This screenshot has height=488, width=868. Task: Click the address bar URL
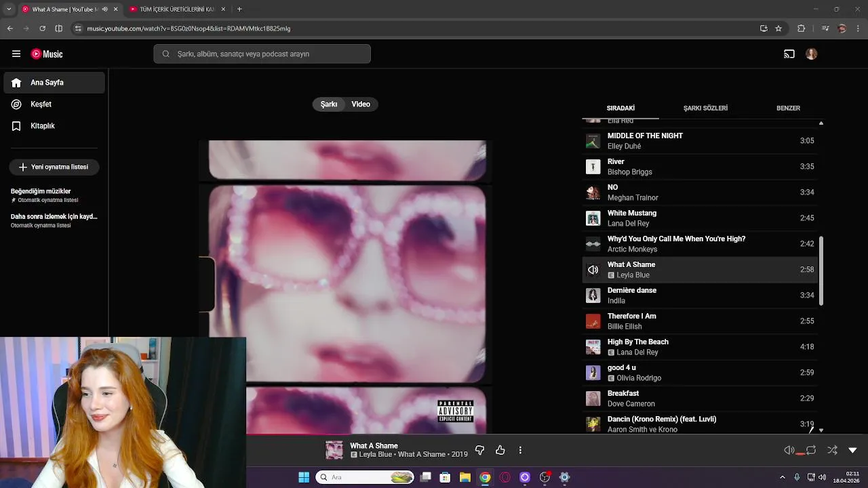tap(189, 28)
